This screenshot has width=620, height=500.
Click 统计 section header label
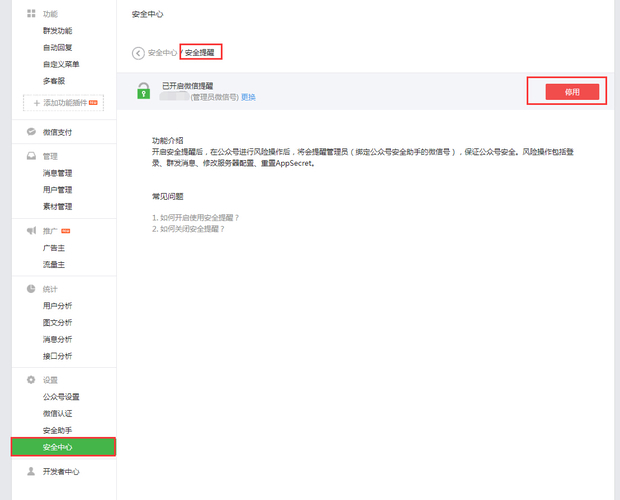pos(50,289)
